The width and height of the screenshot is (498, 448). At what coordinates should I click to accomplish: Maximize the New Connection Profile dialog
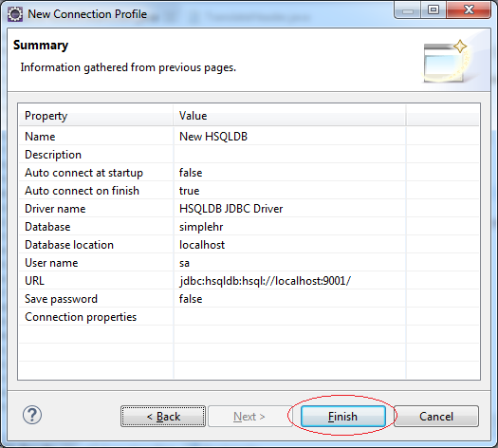coord(433,10)
